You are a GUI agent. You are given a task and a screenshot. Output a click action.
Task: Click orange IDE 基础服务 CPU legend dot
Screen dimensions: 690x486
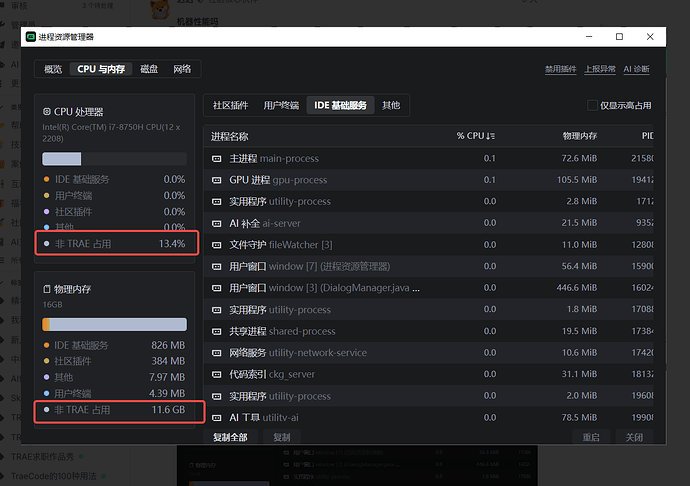point(46,179)
